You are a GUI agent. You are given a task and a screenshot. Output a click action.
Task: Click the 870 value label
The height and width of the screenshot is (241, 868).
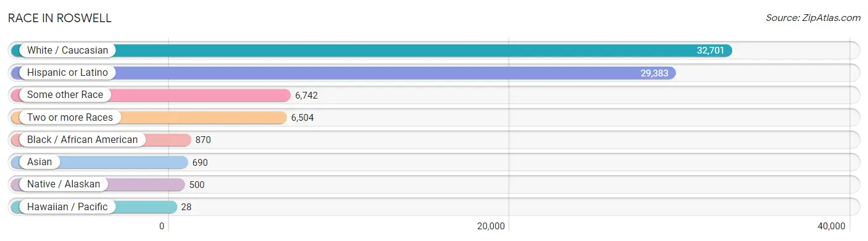[203, 140]
